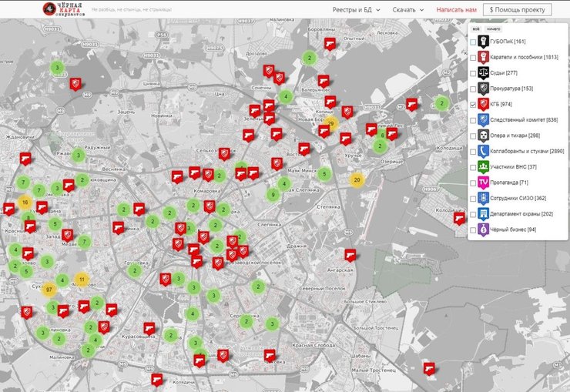Screen dimensions: 570x392
Task: Click the Участники ВНС people icon
Action: 483,166
